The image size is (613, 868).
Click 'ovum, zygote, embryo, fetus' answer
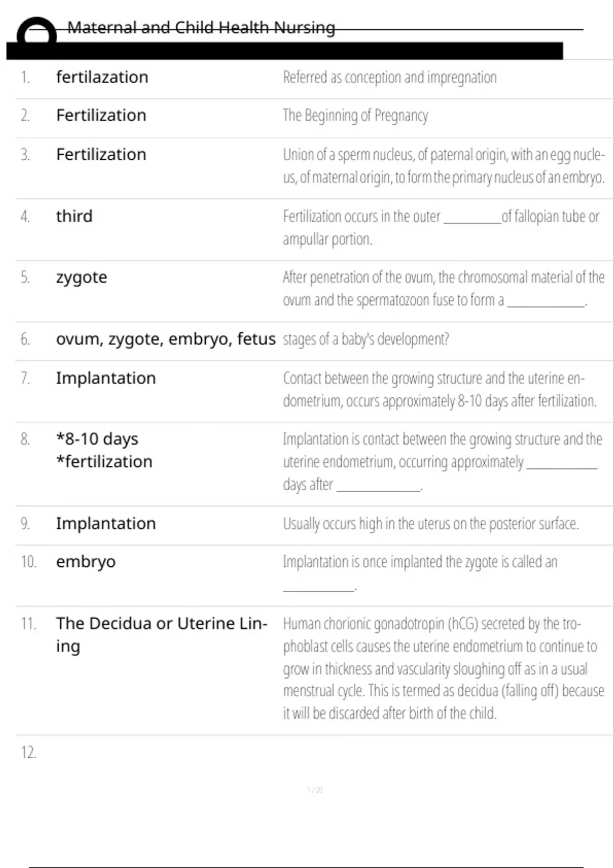click(166, 339)
